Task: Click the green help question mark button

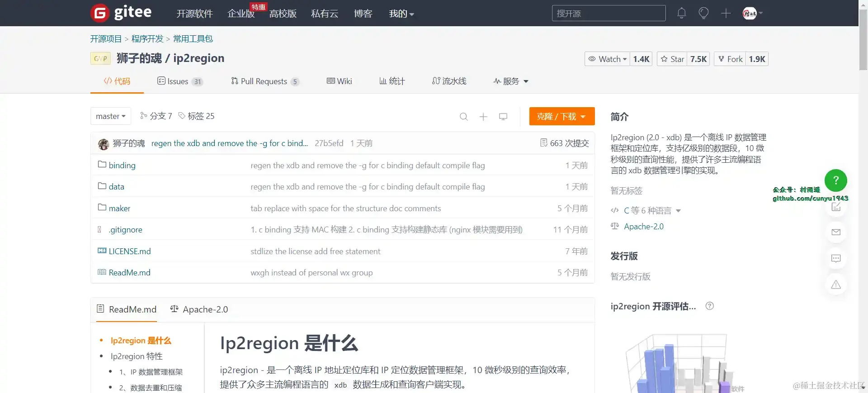Action: pos(836,180)
